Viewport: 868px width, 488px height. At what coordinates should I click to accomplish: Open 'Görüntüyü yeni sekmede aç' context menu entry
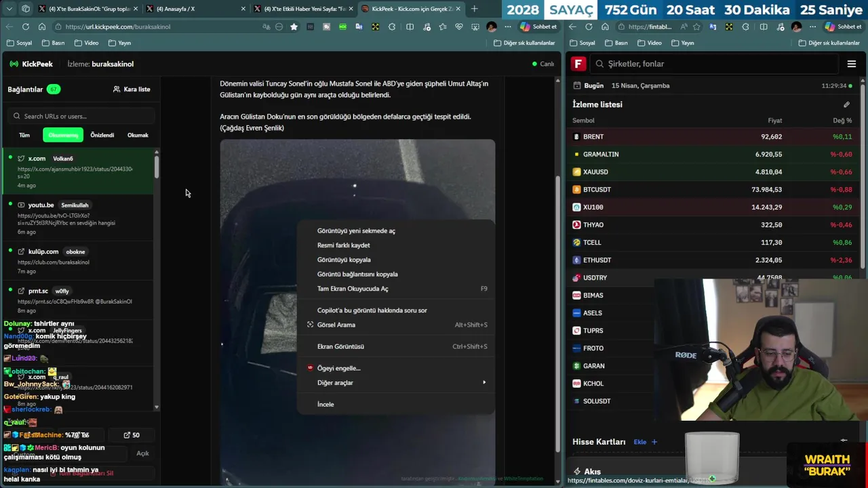pyautogui.click(x=395, y=230)
